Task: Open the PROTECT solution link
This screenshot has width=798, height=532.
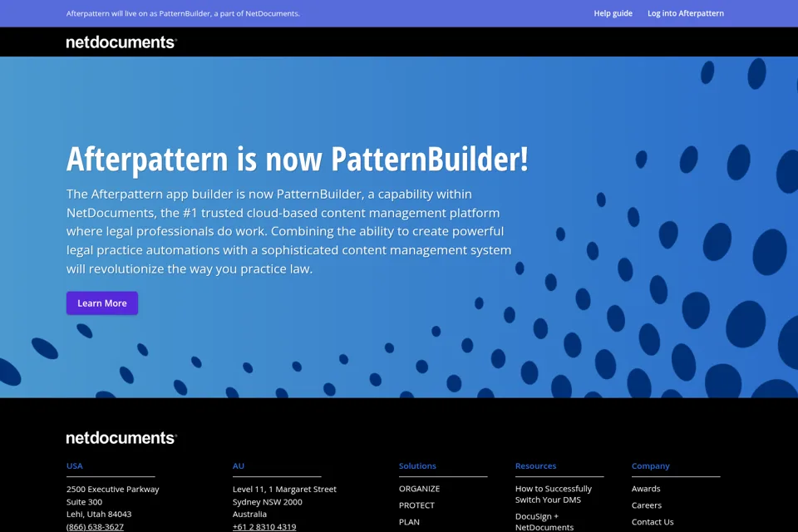Action: pos(416,505)
